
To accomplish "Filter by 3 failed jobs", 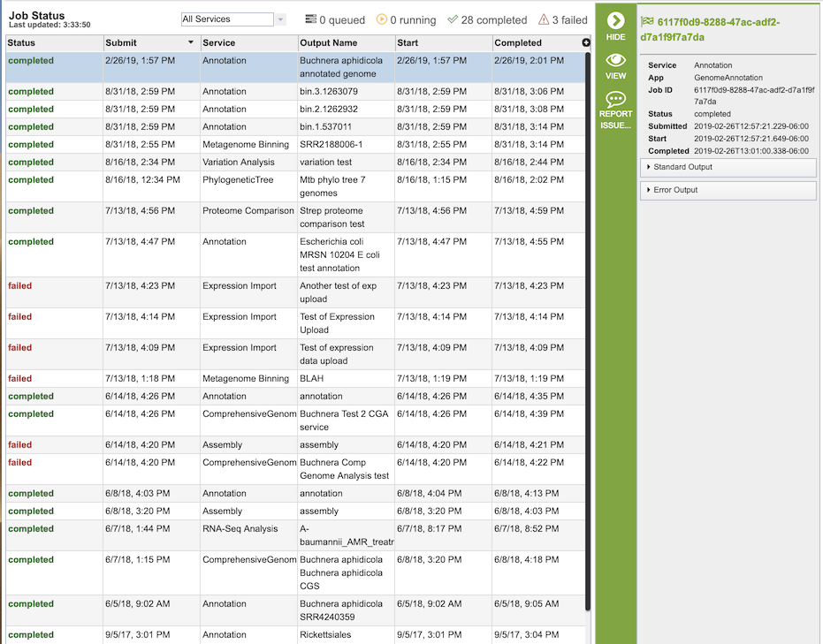I will click(x=562, y=20).
